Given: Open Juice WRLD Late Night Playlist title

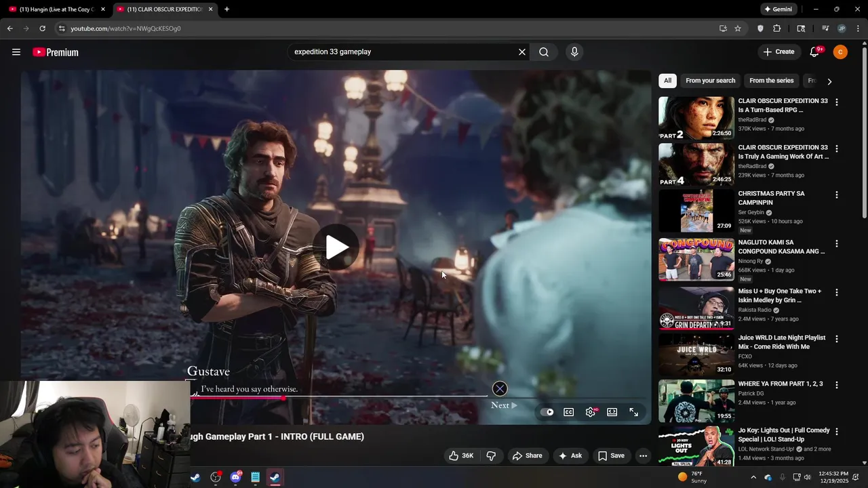Looking at the screenshot, I should click(782, 342).
